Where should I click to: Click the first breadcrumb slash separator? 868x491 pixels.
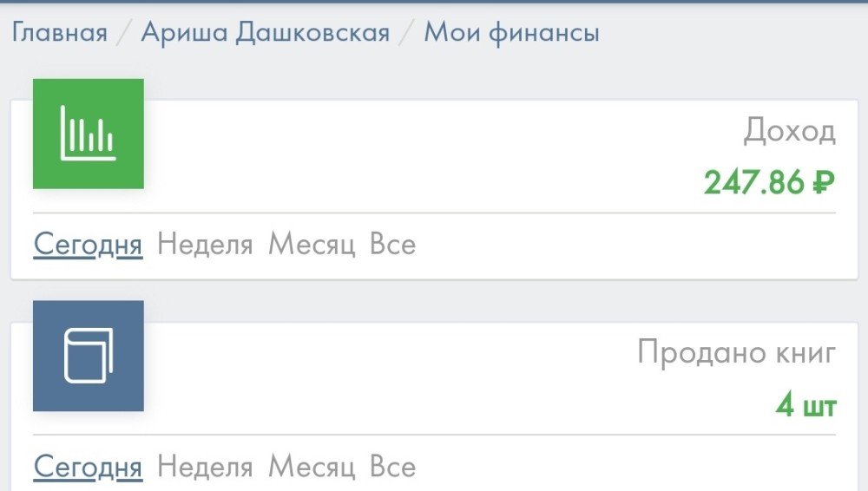coord(124,34)
